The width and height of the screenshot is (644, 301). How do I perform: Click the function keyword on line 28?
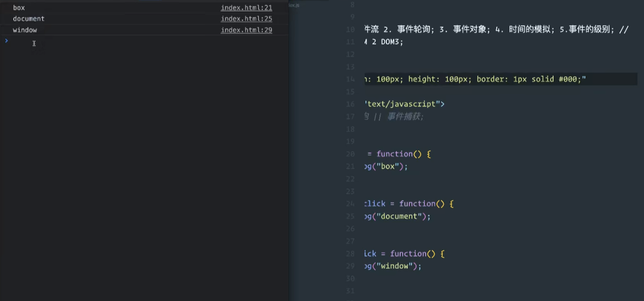pos(408,254)
